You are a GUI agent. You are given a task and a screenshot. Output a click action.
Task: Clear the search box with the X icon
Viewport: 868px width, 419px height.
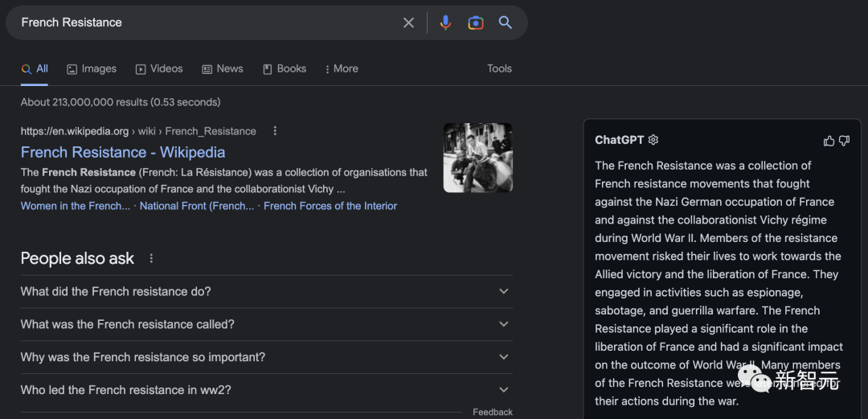click(408, 23)
